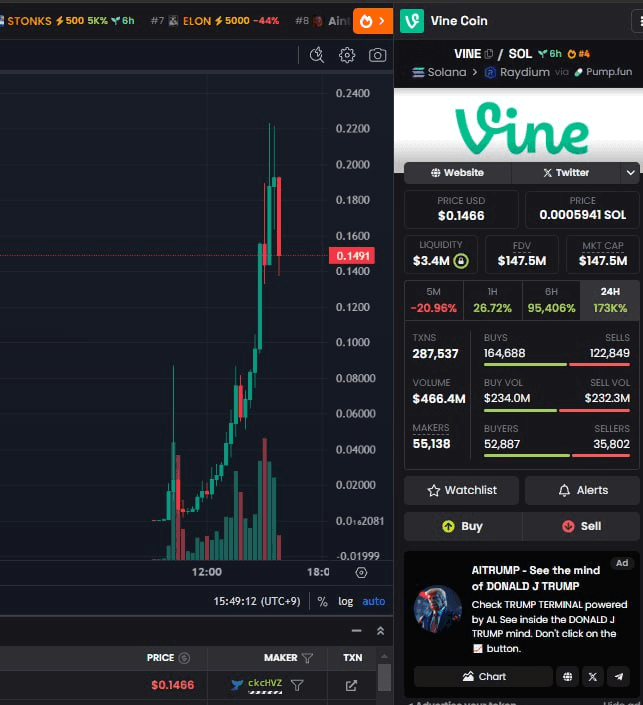Click the $466.4M VOLUME value

439,399
